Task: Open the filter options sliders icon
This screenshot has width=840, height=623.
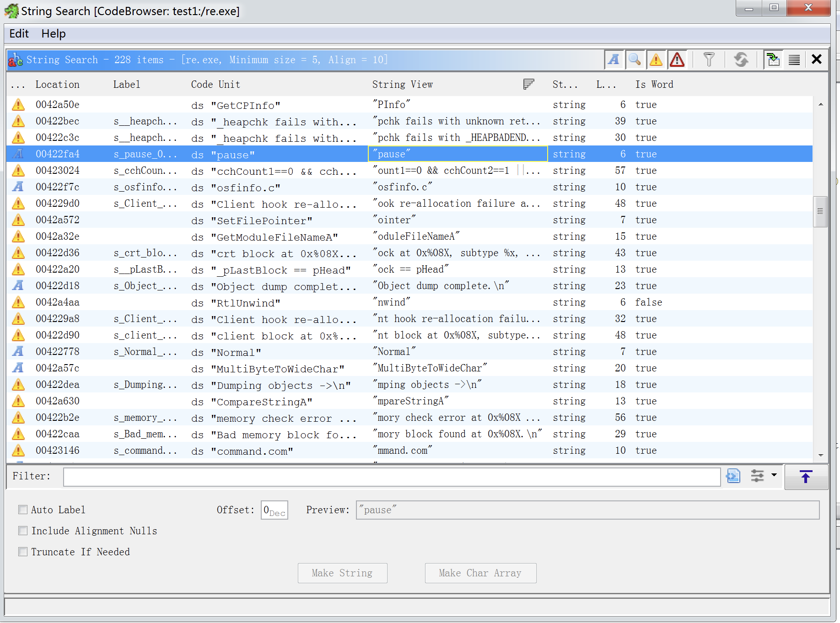Action: [758, 476]
